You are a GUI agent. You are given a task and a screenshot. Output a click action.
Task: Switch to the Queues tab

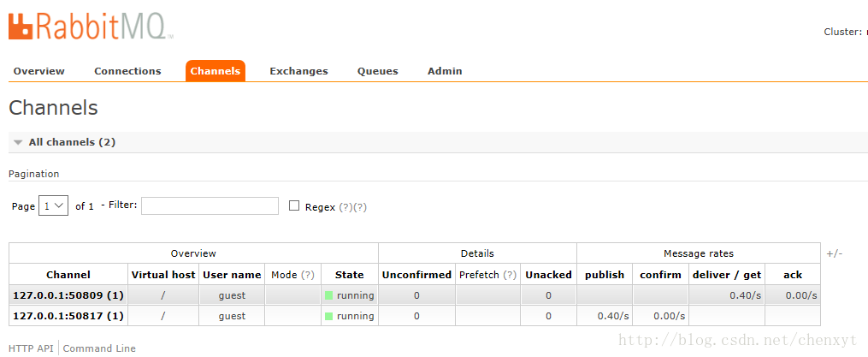click(377, 71)
